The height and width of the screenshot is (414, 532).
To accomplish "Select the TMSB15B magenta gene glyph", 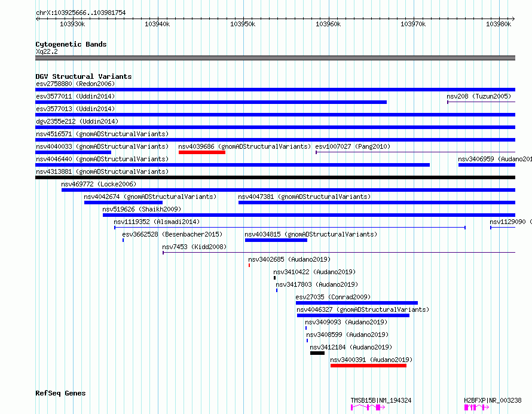I will click(x=368, y=407).
